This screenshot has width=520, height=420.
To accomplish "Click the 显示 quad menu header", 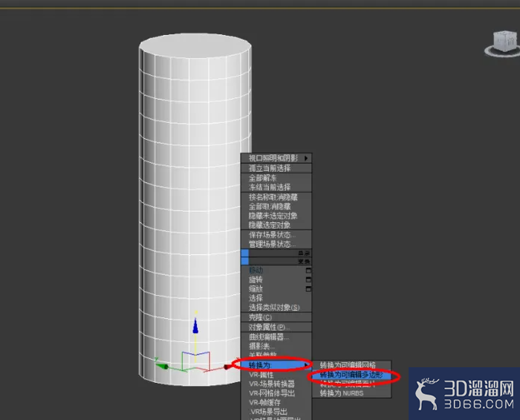I will click(276, 253).
